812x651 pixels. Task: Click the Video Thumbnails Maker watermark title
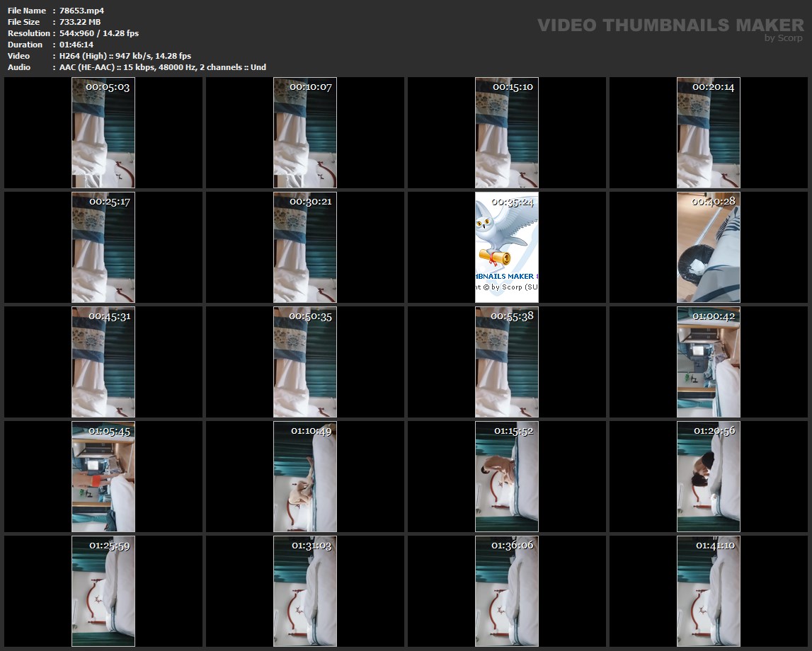tap(670, 25)
